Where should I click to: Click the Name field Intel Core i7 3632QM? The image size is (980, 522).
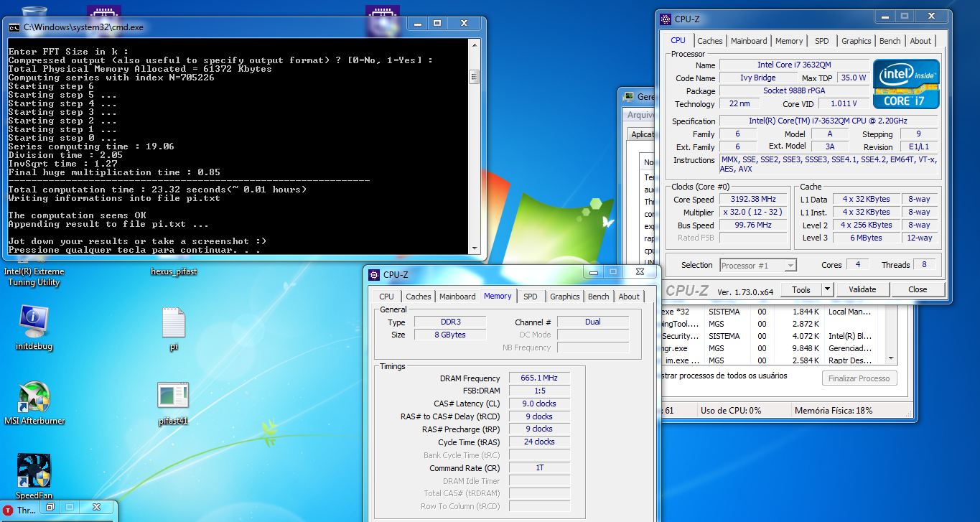click(794, 65)
